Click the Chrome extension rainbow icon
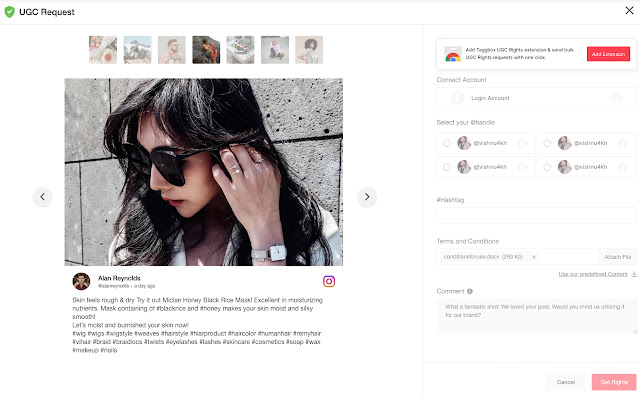Image resolution: width=640 pixels, height=400 pixels. (453, 54)
